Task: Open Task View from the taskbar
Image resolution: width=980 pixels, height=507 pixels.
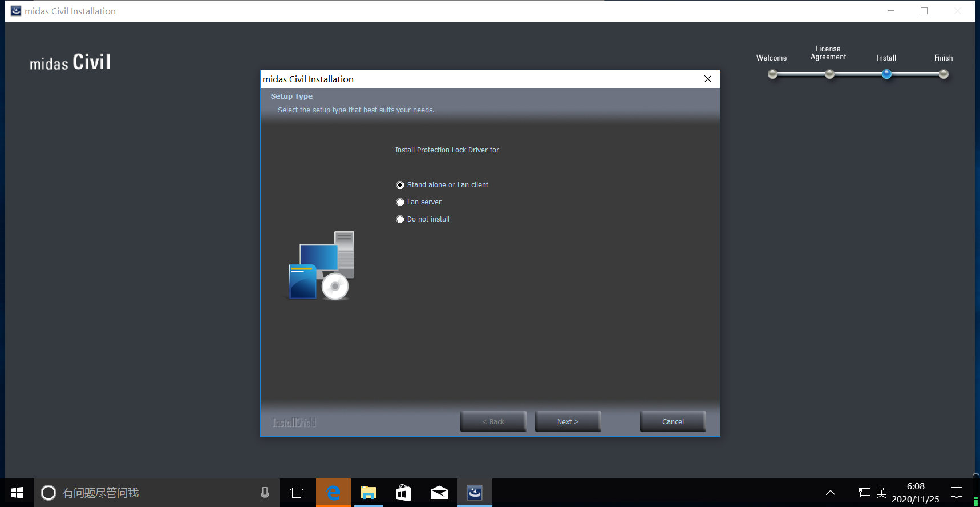Action: click(x=297, y=493)
